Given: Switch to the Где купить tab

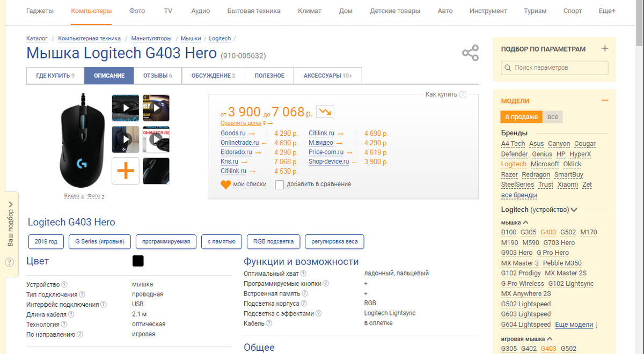Looking at the screenshot, I should [x=55, y=76].
